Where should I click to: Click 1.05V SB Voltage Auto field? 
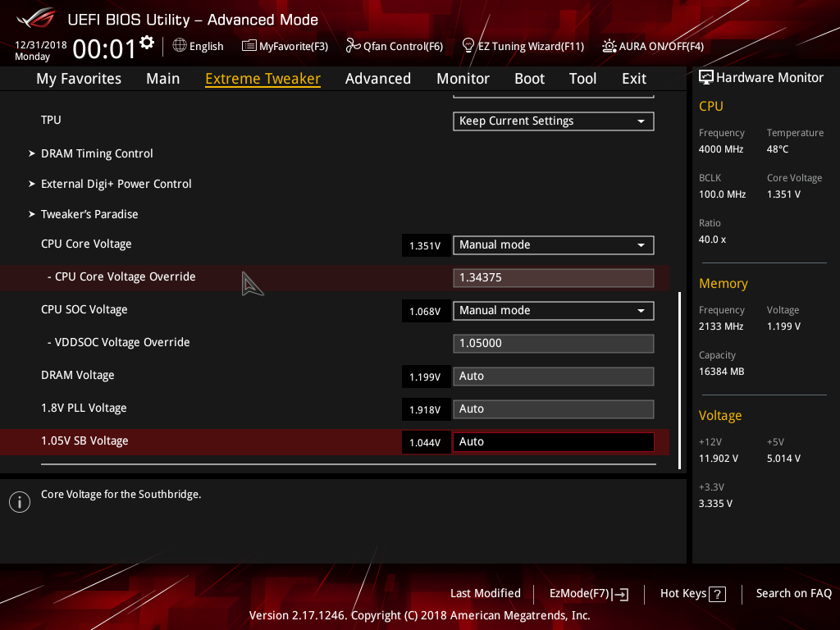[554, 442]
